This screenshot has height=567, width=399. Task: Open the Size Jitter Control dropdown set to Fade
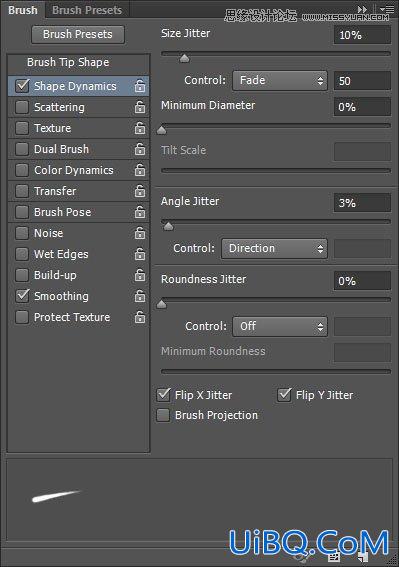[280, 80]
